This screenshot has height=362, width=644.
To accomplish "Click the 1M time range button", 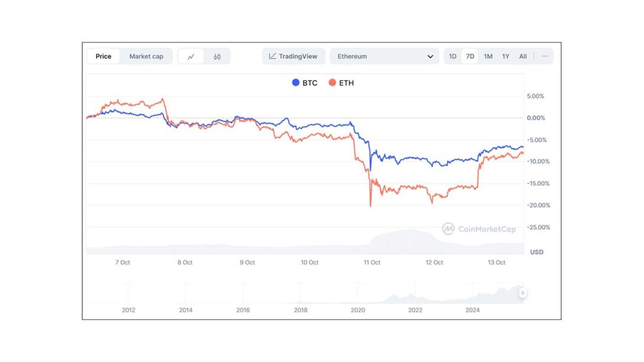I will point(488,56).
